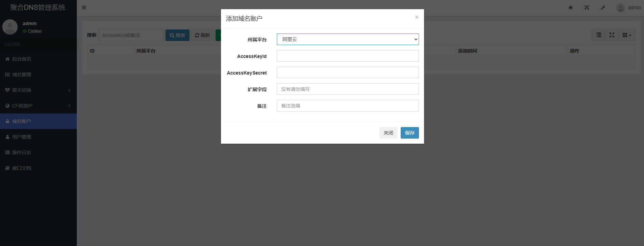This screenshot has width=644, height=246.
Task: Click the fullscreen icon in top navbar
Action: pos(587,7)
